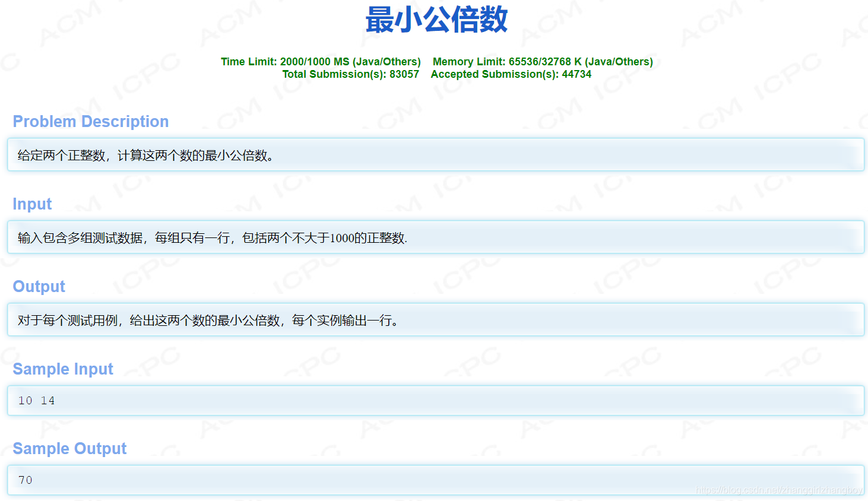Viewport: 868px width, 501px height.
Task: Click the title 最小公倍数
Action: (436, 20)
